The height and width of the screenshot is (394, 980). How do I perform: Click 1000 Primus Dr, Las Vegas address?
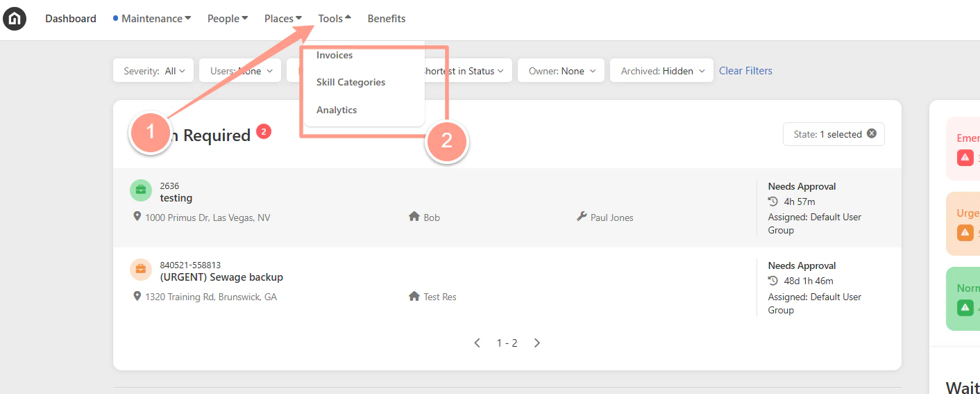coord(208,217)
